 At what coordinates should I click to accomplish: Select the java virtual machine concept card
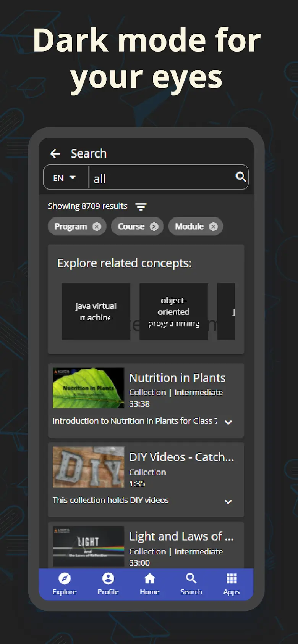(x=96, y=311)
